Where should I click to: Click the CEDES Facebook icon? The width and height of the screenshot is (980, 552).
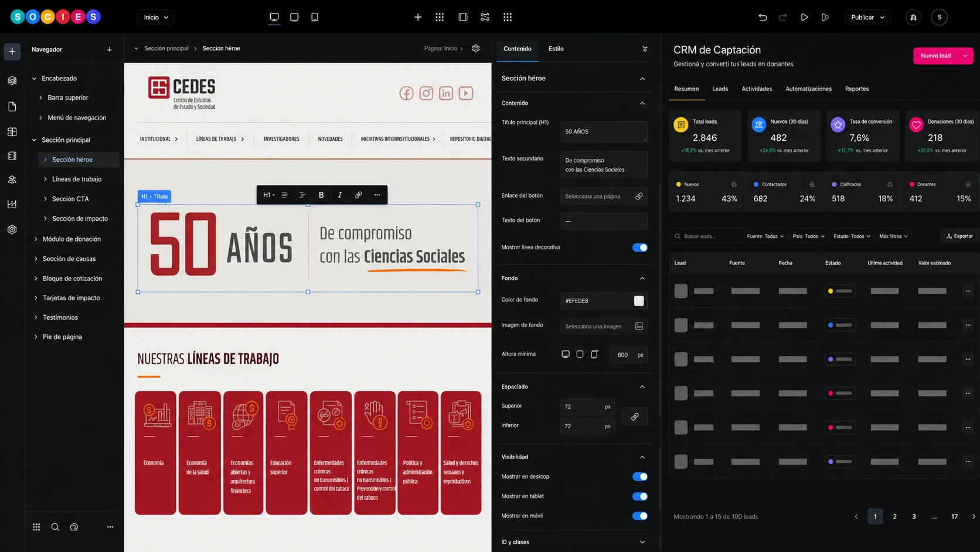[x=406, y=93]
